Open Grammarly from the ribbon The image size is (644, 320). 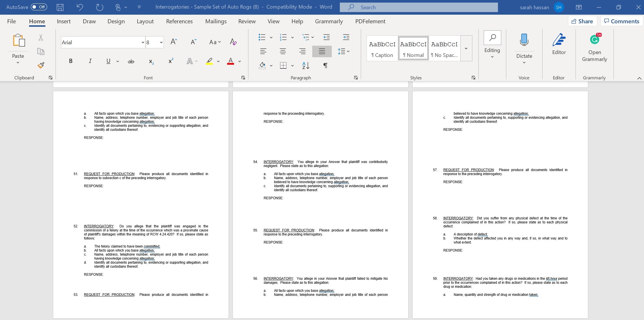594,47
